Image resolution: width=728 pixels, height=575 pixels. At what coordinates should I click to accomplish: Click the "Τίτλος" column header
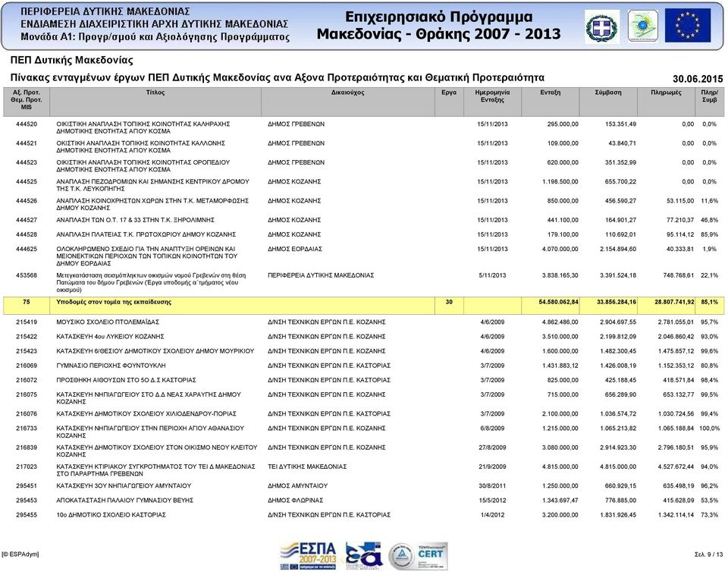[x=155, y=93]
